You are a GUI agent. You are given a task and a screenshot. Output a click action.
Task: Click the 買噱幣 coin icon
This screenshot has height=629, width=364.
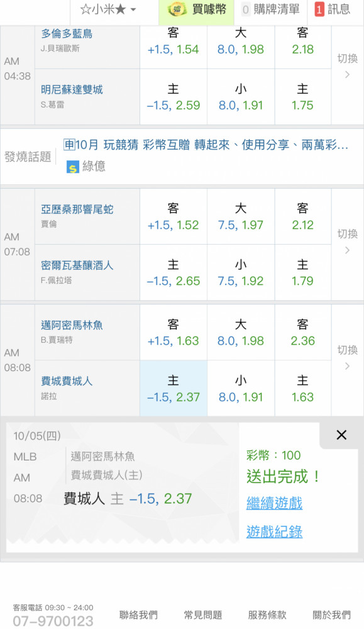click(x=177, y=9)
